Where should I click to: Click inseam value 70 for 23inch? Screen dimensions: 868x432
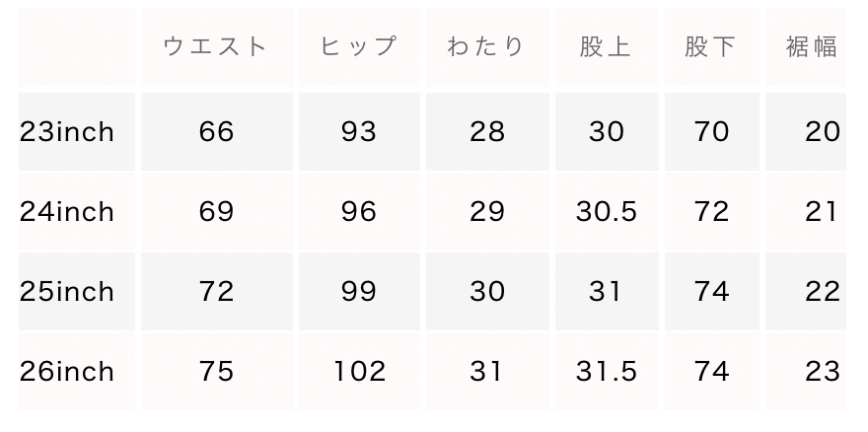click(x=711, y=132)
